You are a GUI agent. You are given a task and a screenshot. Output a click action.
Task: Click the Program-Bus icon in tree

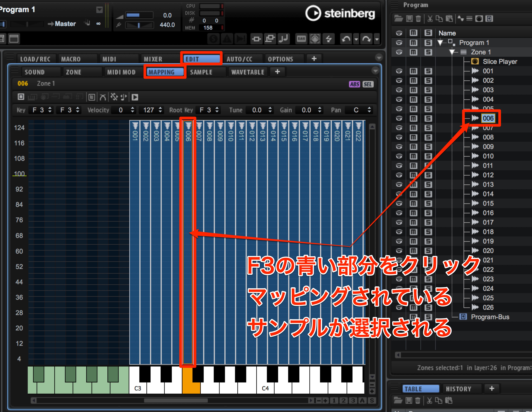click(x=463, y=317)
